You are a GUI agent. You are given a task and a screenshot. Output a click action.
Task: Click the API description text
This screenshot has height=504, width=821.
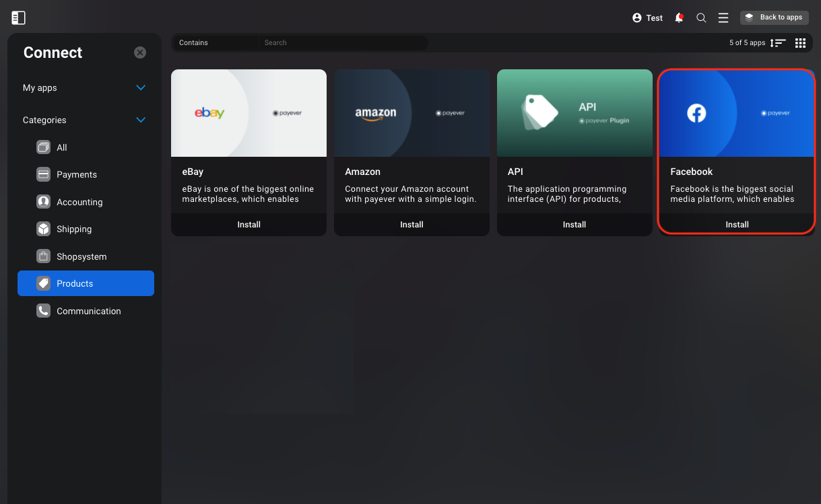point(567,194)
